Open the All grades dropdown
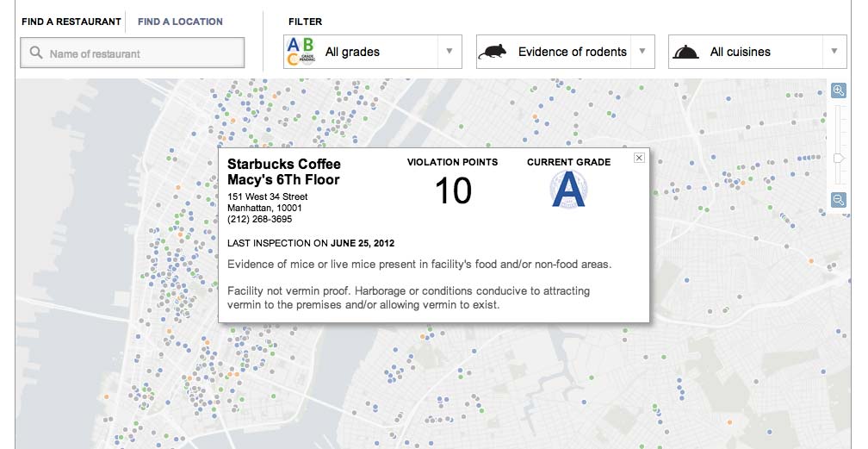The image size is (868, 449). [x=373, y=52]
